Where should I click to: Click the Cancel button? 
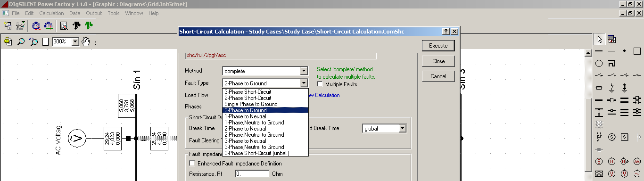(x=438, y=76)
